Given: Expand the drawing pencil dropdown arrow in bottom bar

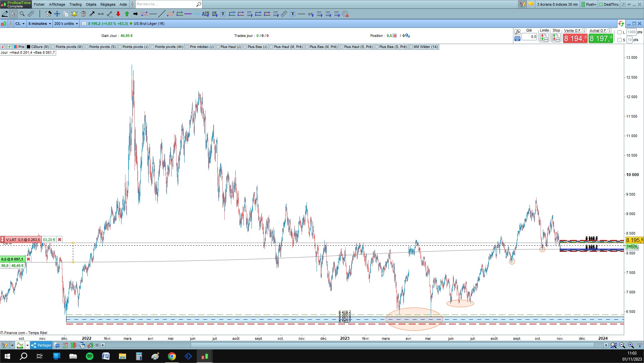Looking at the screenshot, I should [12, 345].
